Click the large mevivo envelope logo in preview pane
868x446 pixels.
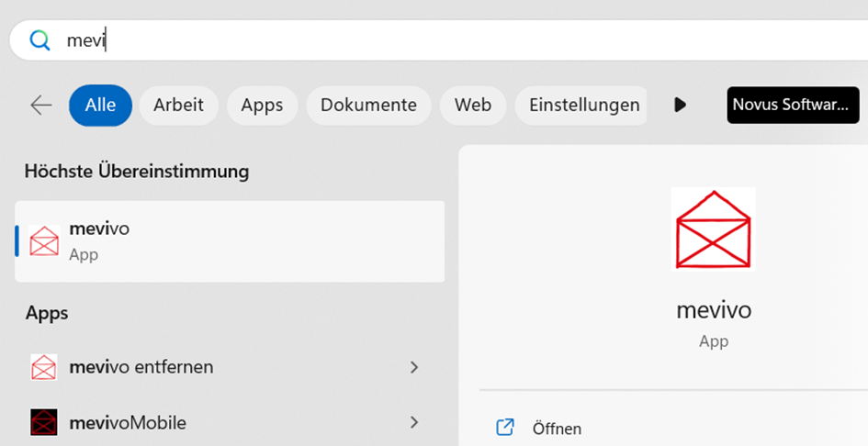713,229
